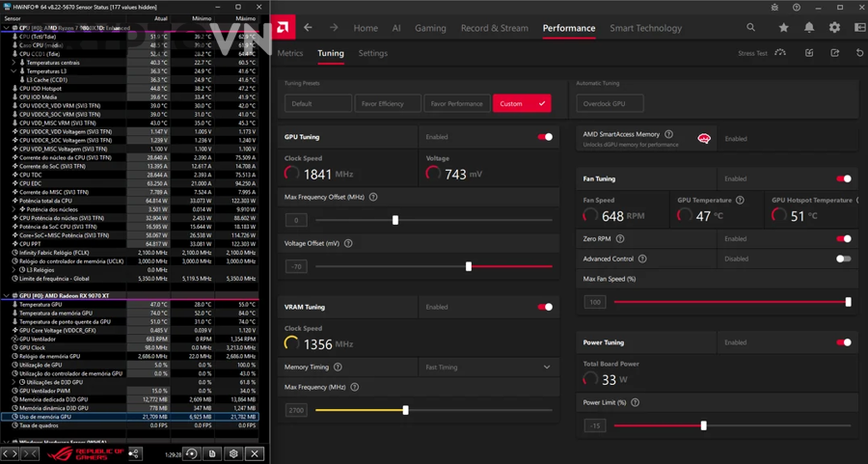The width and height of the screenshot is (868, 464).
Task: Reset HWiNFO sensor clock timer
Action: 192,454
